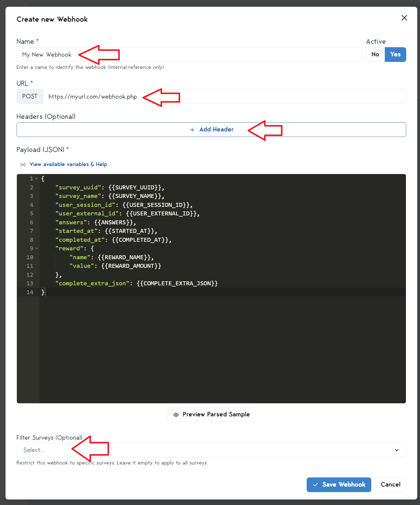Click the "completed_at" payload line
420x505 pixels.
tap(113, 240)
